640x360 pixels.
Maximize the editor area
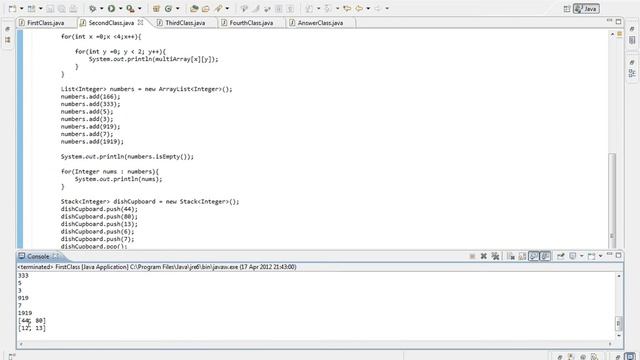(x=619, y=21)
